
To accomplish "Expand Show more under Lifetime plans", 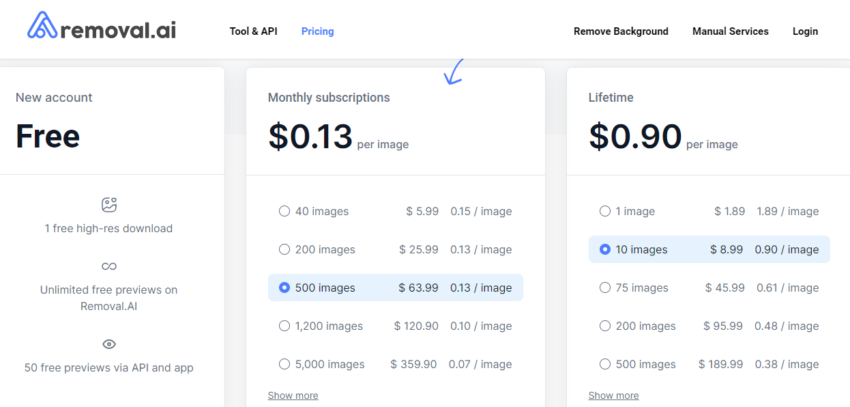I will click(613, 396).
